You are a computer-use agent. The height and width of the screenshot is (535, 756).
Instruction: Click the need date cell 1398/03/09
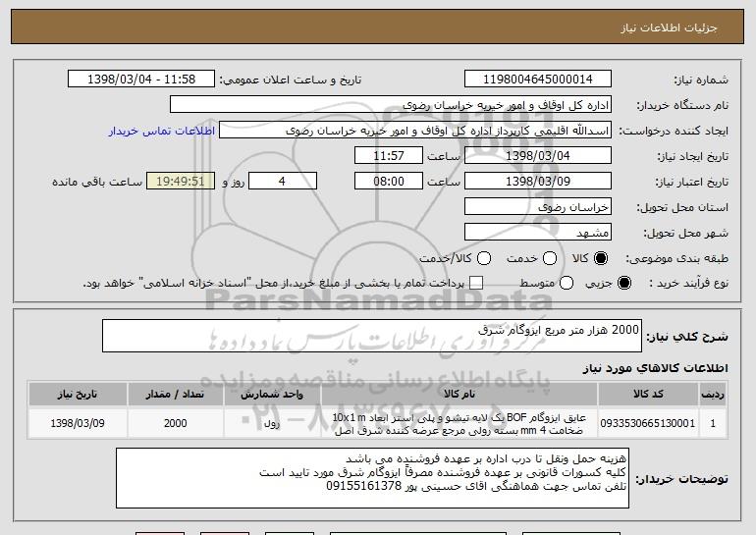[x=78, y=423]
